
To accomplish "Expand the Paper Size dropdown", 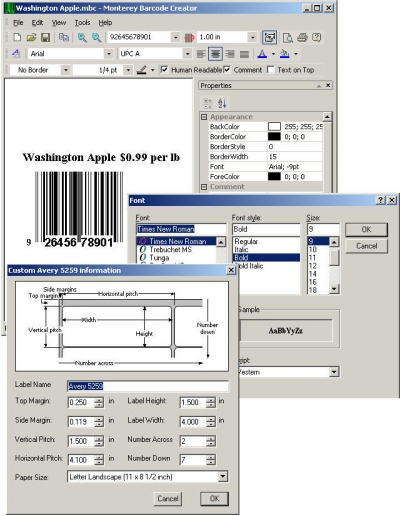I will pyautogui.click(x=223, y=477).
